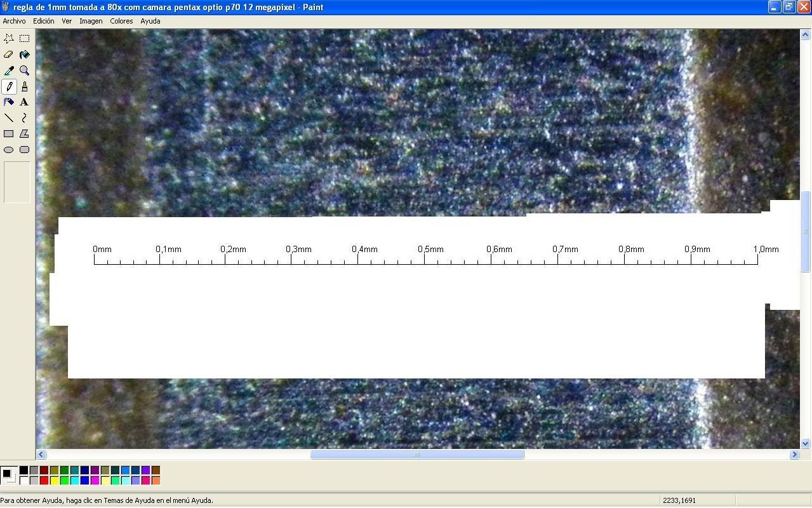The image size is (812, 508).
Task: Select the Brush tool
Action: tap(24, 86)
